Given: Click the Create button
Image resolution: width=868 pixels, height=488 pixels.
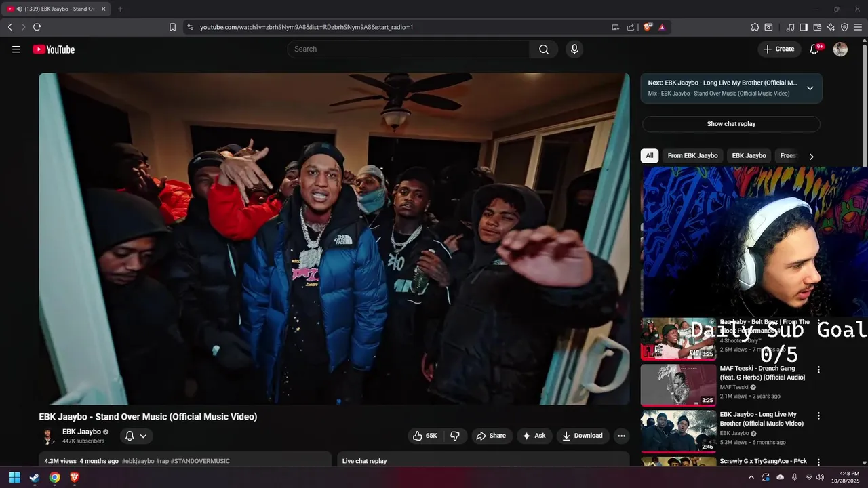Looking at the screenshot, I should click(x=778, y=49).
